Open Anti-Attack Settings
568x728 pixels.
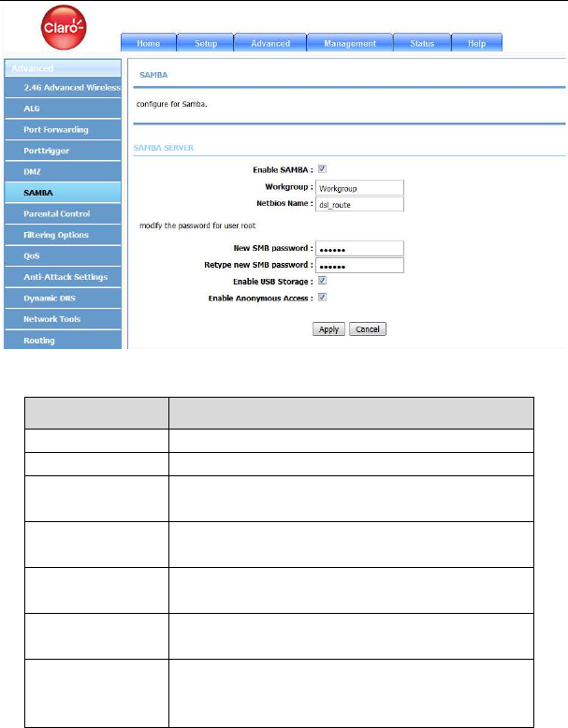(x=63, y=277)
